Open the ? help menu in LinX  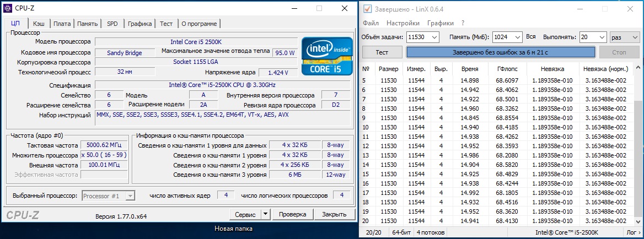click(x=463, y=23)
